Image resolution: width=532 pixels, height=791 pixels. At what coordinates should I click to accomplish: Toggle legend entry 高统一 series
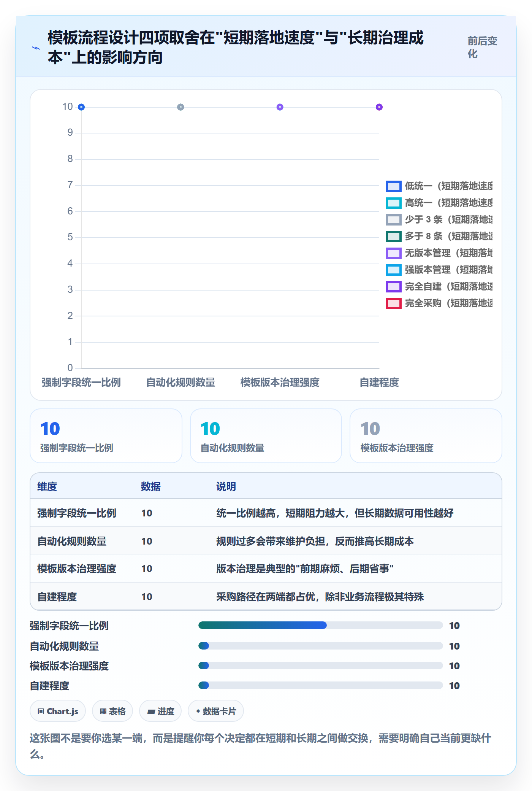[x=439, y=203]
